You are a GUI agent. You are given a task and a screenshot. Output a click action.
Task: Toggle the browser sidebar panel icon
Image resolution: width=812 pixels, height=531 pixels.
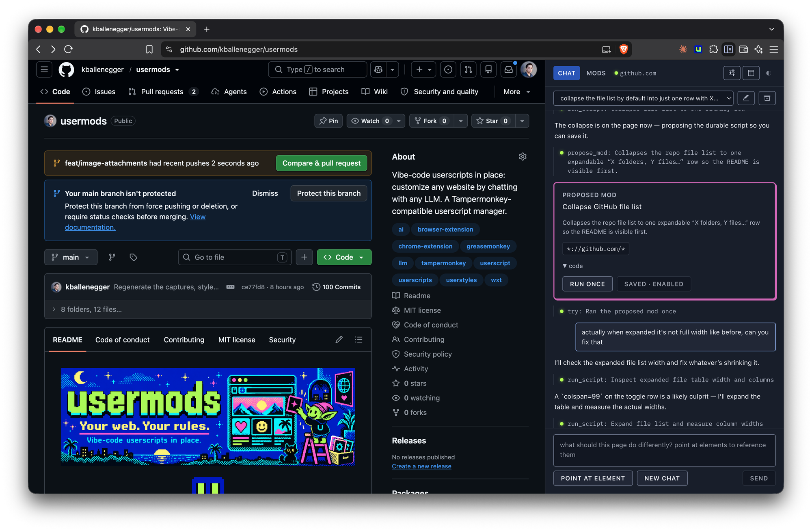pos(729,49)
